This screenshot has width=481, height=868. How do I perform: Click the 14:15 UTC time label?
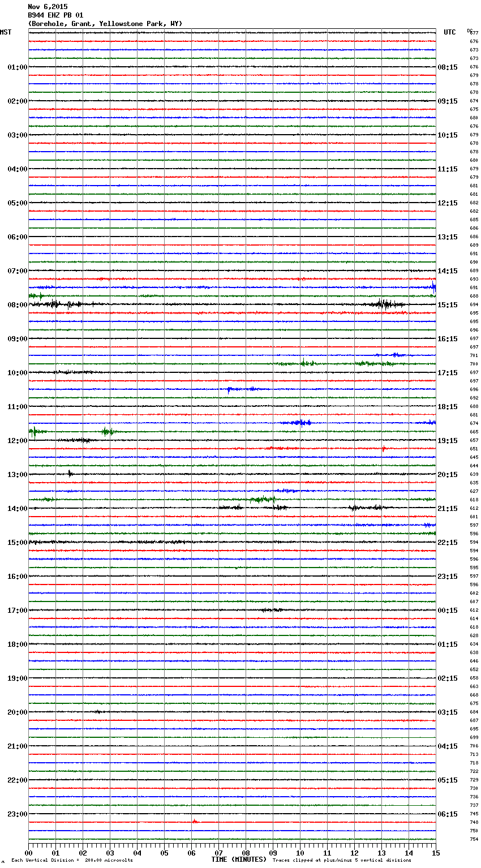(x=448, y=271)
